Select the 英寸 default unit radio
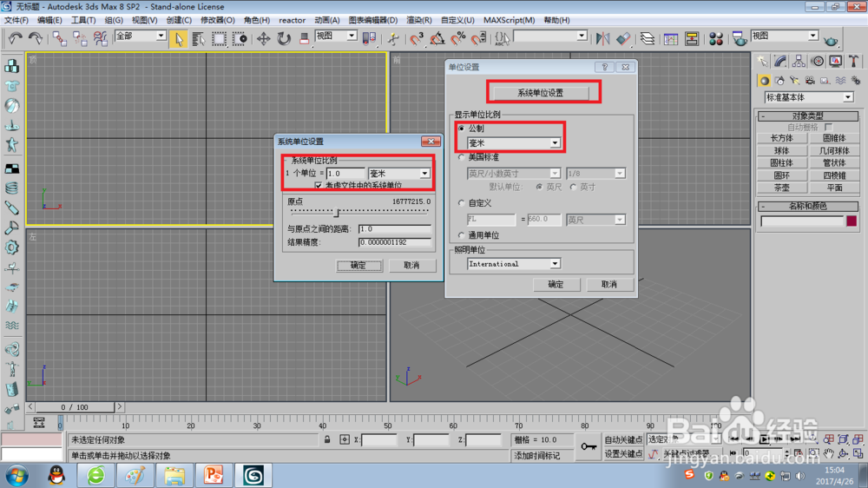The height and width of the screenshot is (488, 868). [x=574, y=188]
